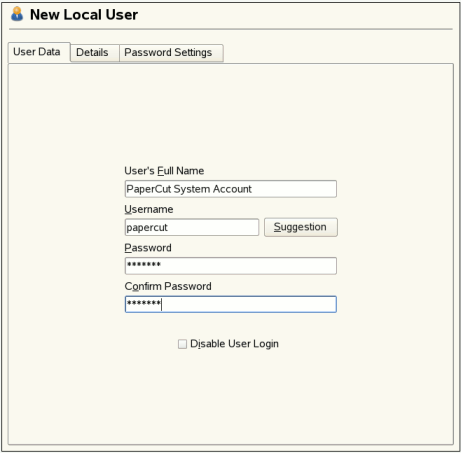
Task: Focus the Confirm Password field
Action: (231, 304)
